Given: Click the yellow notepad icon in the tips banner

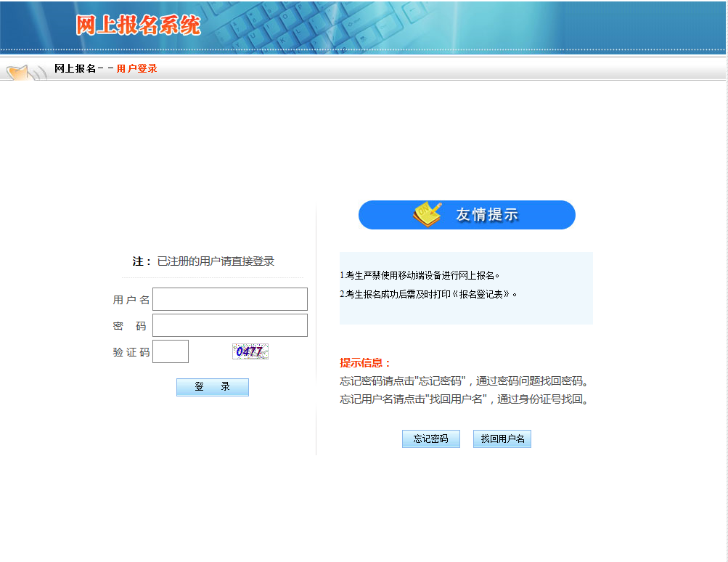Looking at the screenshot, I should click(427, 214).
